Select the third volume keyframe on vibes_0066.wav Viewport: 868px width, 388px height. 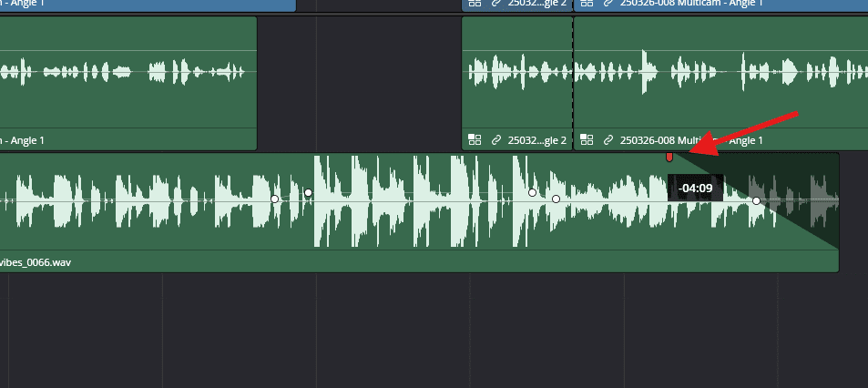[x=532, y=192]
